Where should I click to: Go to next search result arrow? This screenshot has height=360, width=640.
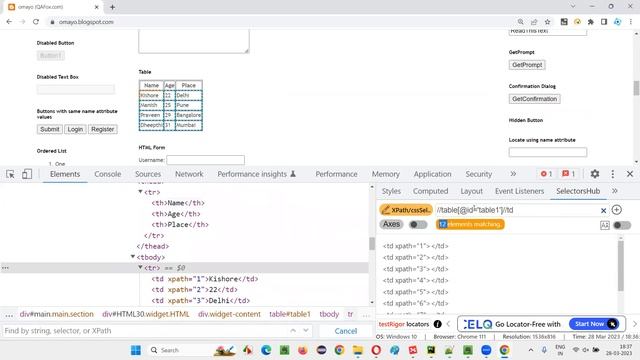[x=306, y=331]
